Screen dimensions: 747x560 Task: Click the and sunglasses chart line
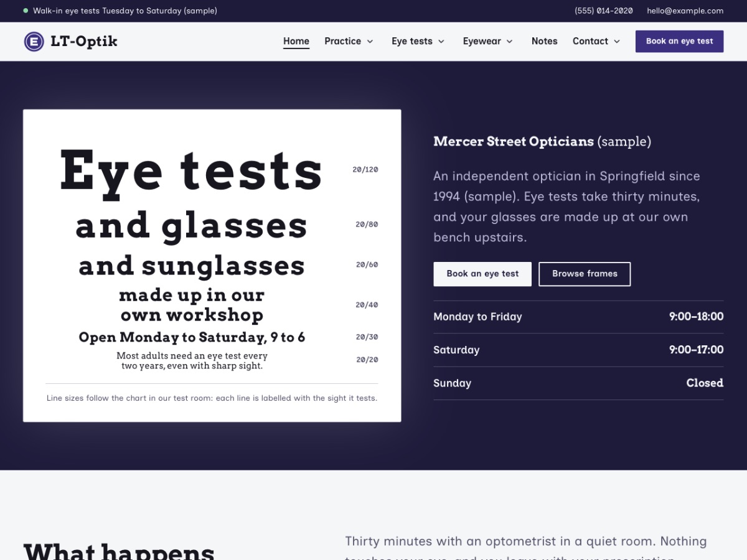(x=192, y=266)
